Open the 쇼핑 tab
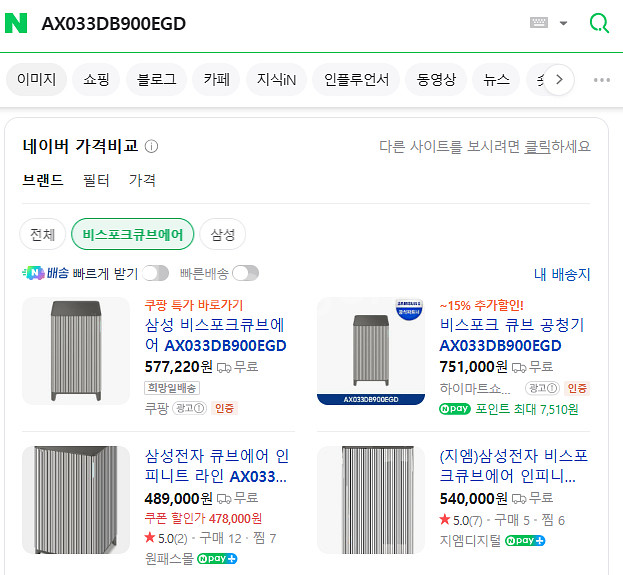 [x=96, y=79]
